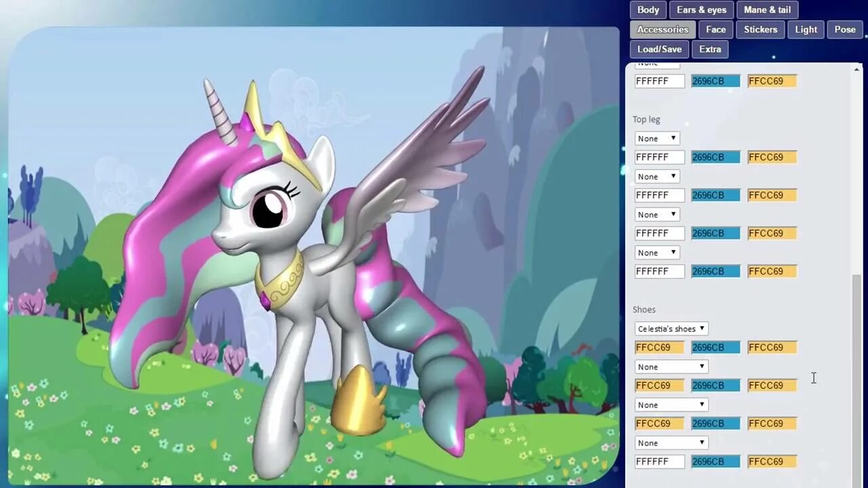Choose FFCC69 field under fourth Top leg dropdown
Image resolution: width=868 pixels, height=488 pixels.
coord(772,270)
